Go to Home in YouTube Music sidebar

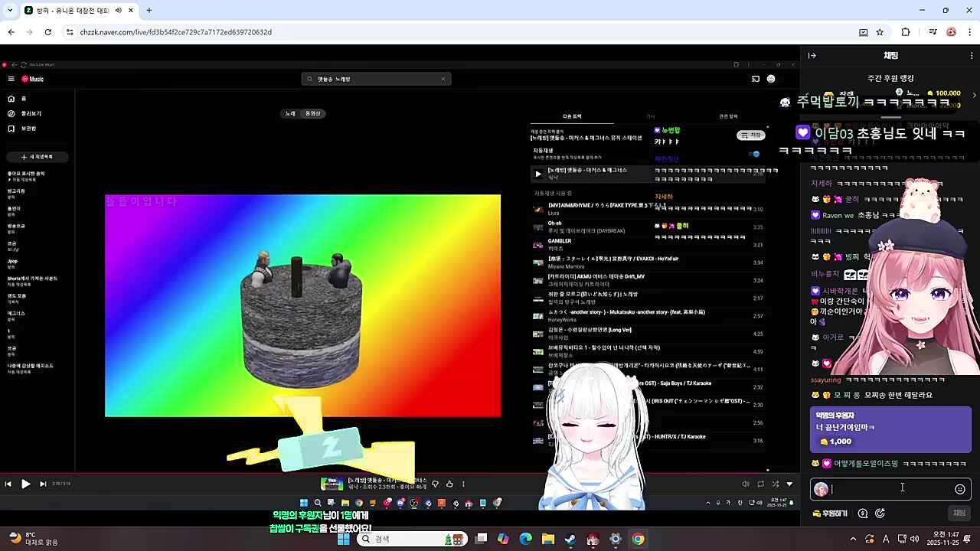[x=17, y=99]
